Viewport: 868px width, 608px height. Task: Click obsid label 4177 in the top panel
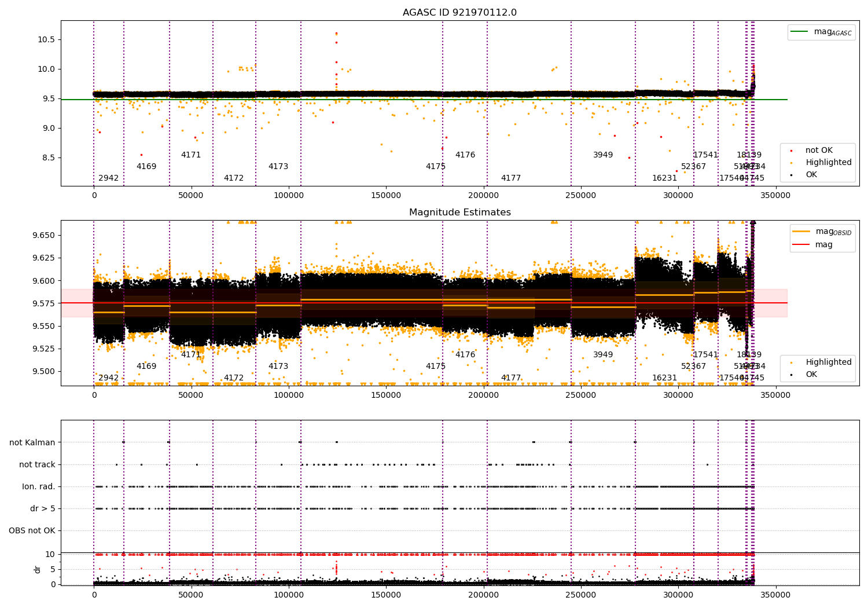point(511,178)
